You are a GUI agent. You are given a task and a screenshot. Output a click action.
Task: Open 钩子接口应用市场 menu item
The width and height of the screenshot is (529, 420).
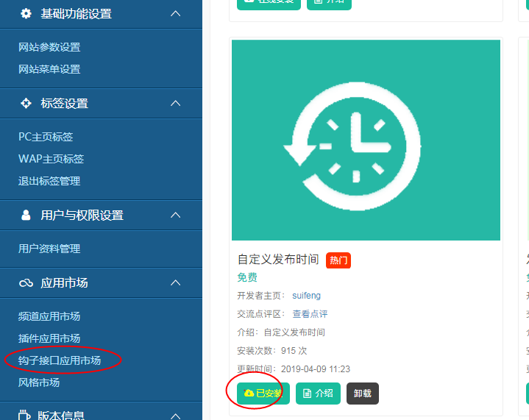click(x=60, y=360)
